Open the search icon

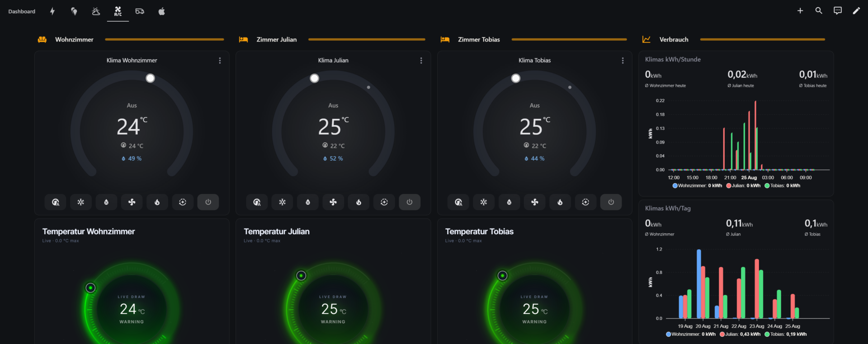[x=819, y=10]
